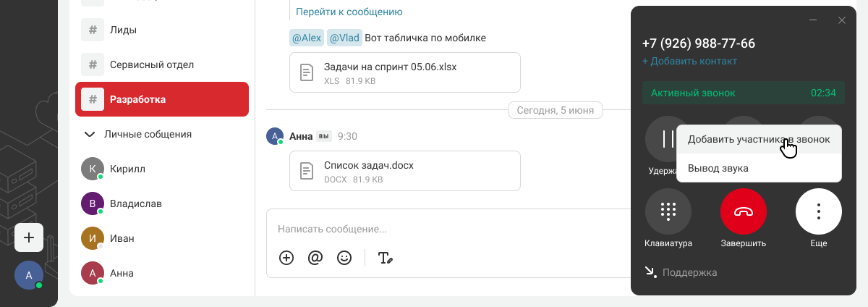
Task: Select Добавить участника в звонок menu item
Action: pyautogui.click(x=758, y=139)
